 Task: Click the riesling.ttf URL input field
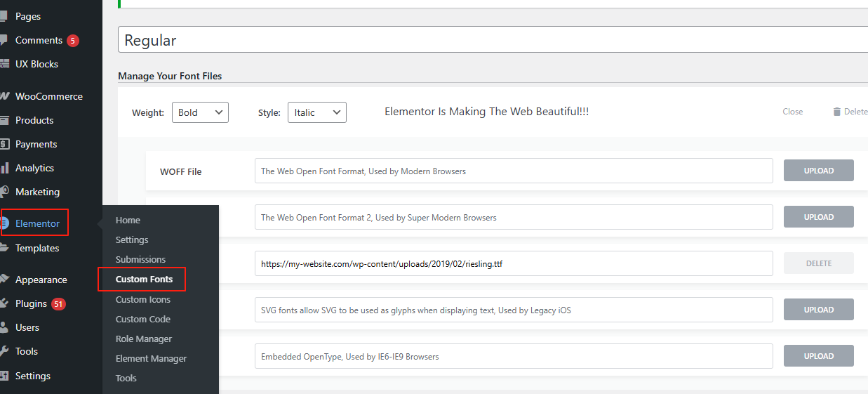[x=513, y=263]
